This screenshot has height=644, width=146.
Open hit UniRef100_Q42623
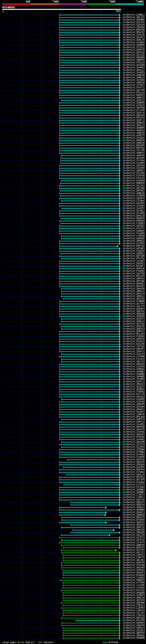[134, 37]
